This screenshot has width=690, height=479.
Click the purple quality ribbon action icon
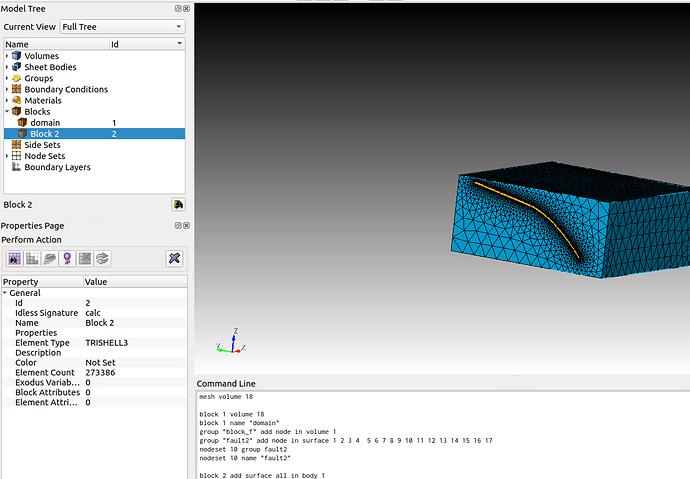(x=67, y=259)
